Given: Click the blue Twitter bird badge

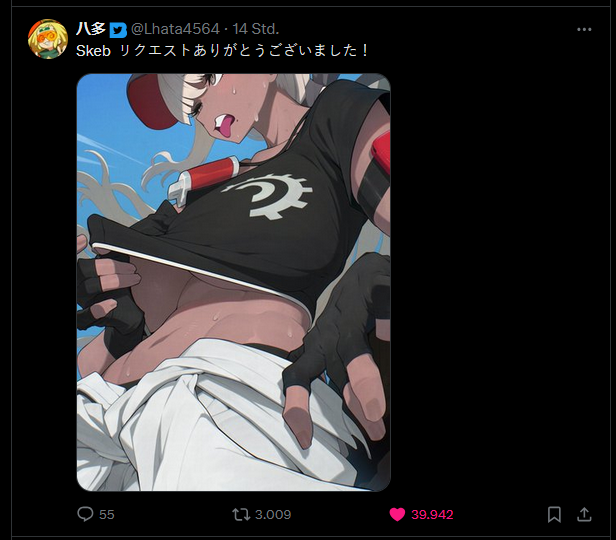Looking at the screenshot, I should click(x=118, y=30).
